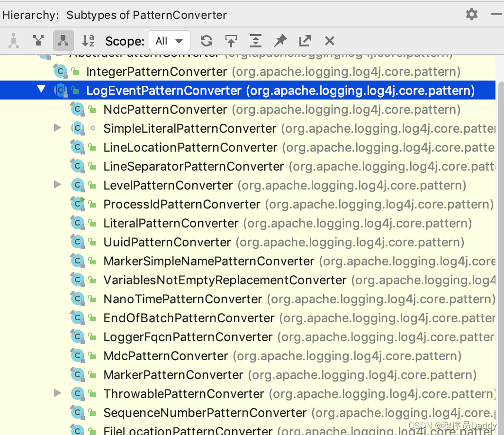Click class icon of ThrowablePatternConverter

click(x=78, y=394)
